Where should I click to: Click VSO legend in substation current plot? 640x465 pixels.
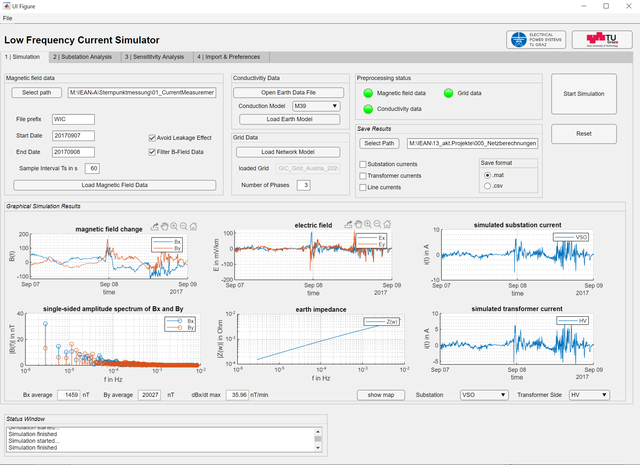coord(571,237)
